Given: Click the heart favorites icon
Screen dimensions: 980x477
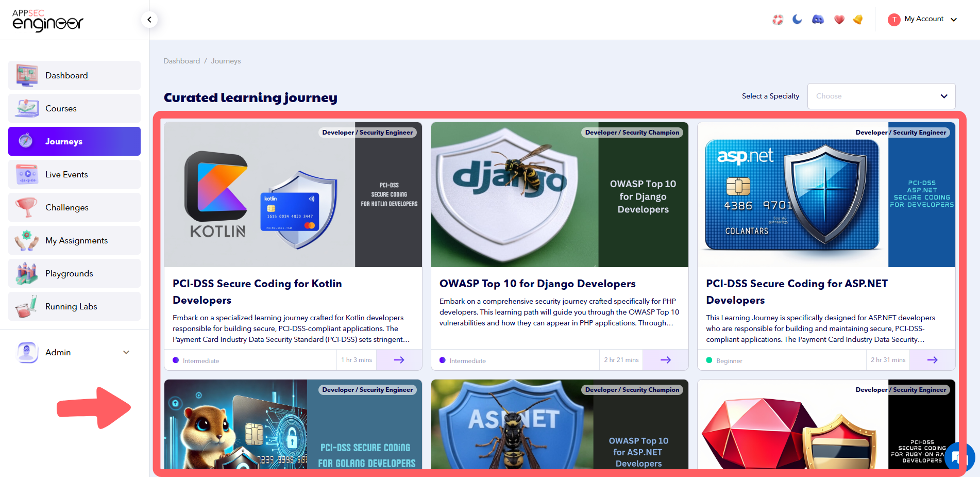Looking at the screenshot, I should click(839, 19).
